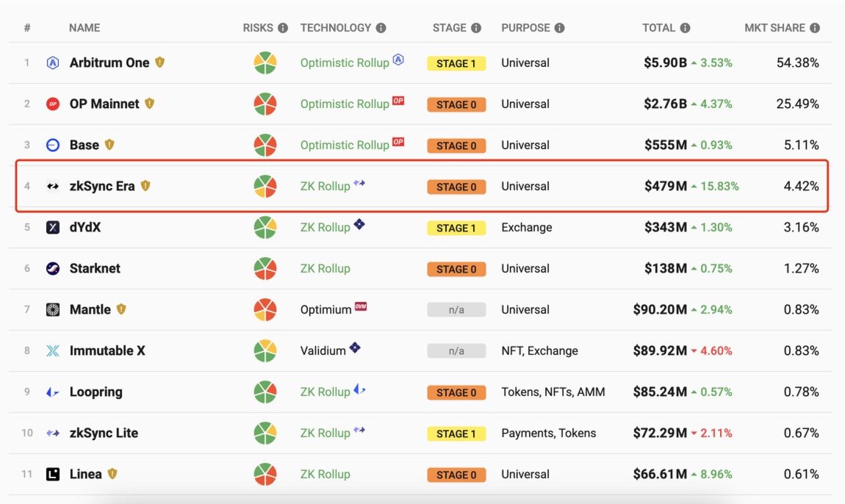Click the zkSync Era arrows logo
Screen dimensions: 845x504
53,187
